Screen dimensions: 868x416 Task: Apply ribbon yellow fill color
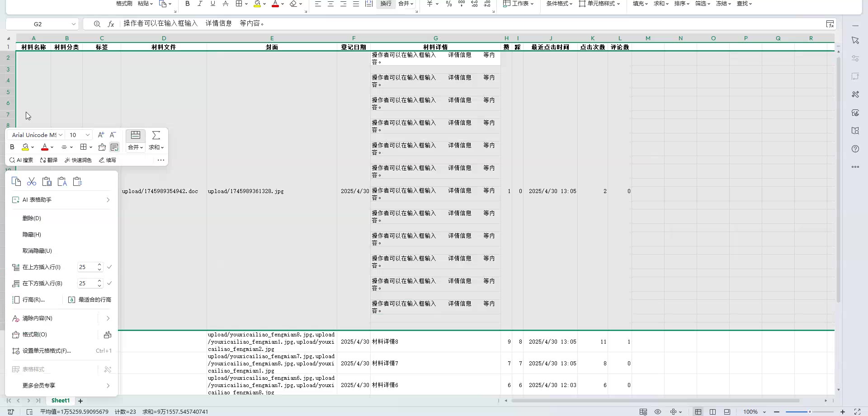257,4
